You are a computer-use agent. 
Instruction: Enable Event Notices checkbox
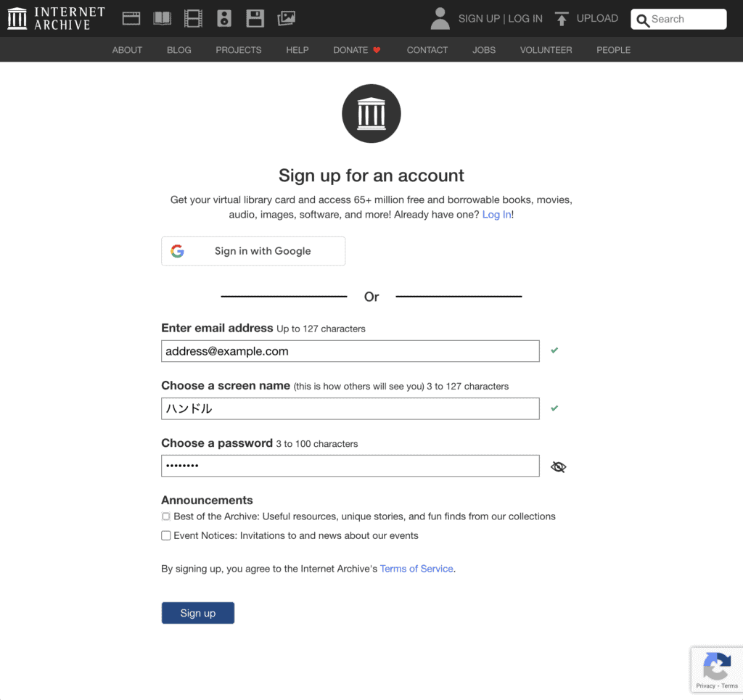(x=166, y=535)
